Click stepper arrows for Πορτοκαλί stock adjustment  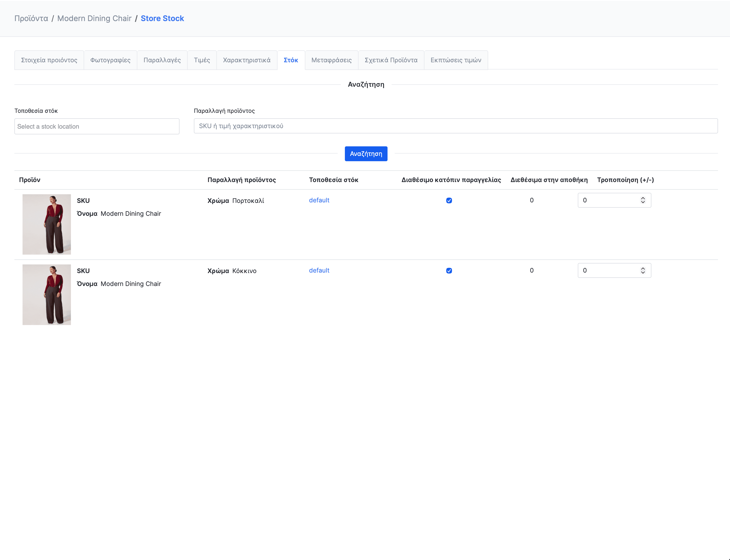point(643,200)
